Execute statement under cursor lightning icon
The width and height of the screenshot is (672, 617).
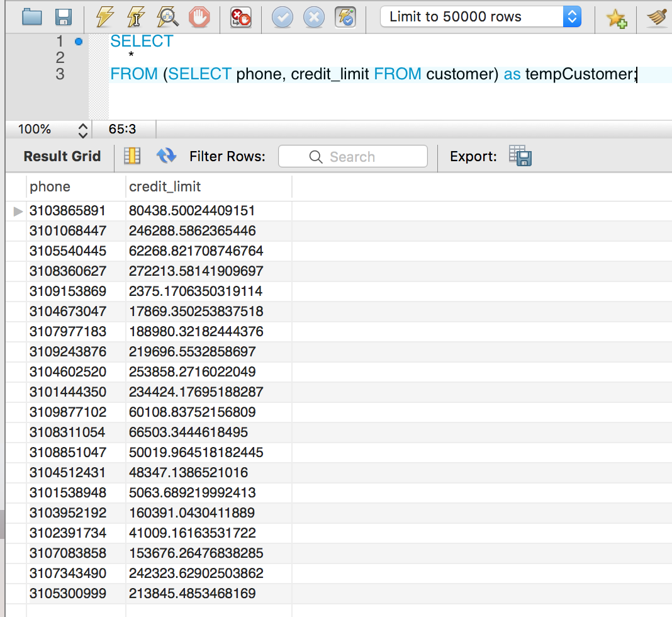tap(135, 17)
